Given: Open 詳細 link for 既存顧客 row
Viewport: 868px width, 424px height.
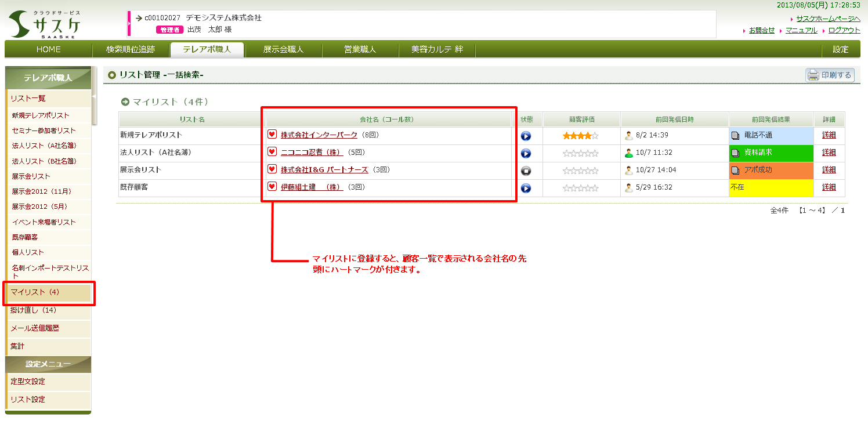Looking at the screenshot, I should tap(829, 187).
